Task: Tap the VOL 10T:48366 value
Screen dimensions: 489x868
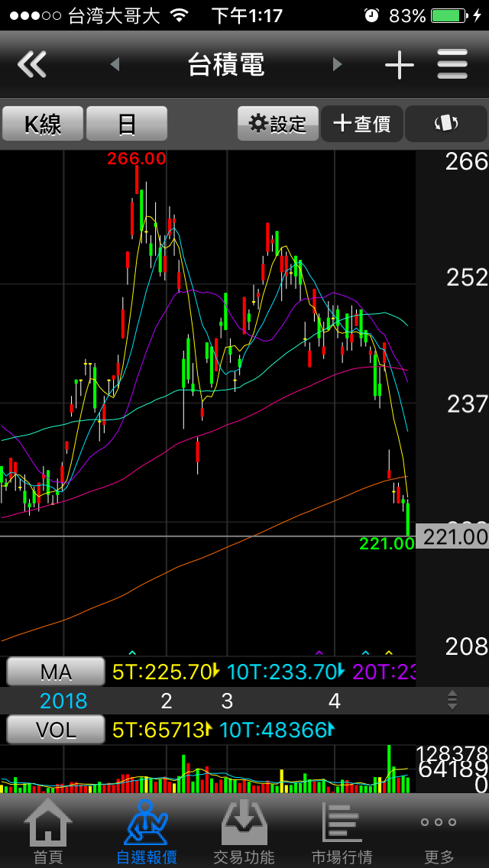Action: point(275,730)
